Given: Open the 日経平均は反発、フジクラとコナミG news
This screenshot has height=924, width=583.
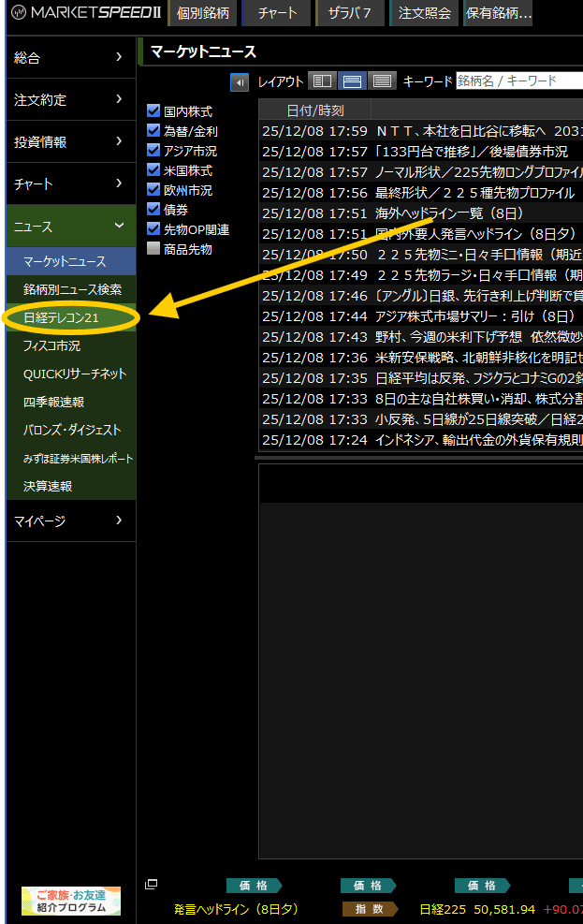Looking at the screenshot, I should [x=421, y=378].
